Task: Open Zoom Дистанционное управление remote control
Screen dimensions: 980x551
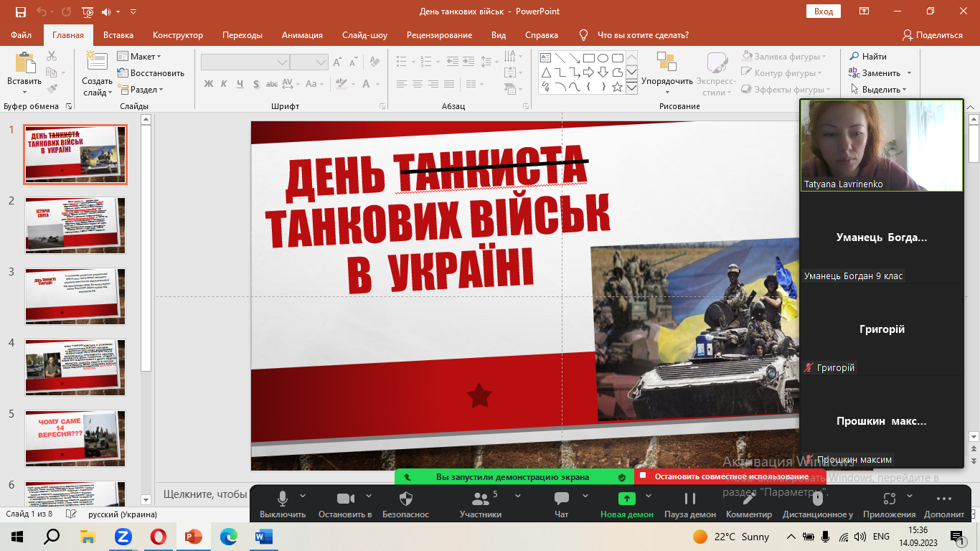Action: pos(818,504)
